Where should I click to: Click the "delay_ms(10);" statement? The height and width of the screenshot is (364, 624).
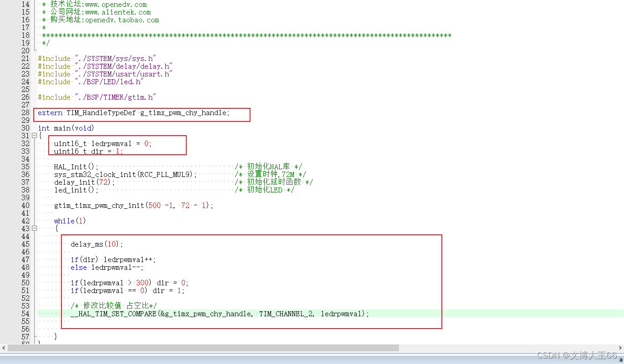tap(97, 244)
